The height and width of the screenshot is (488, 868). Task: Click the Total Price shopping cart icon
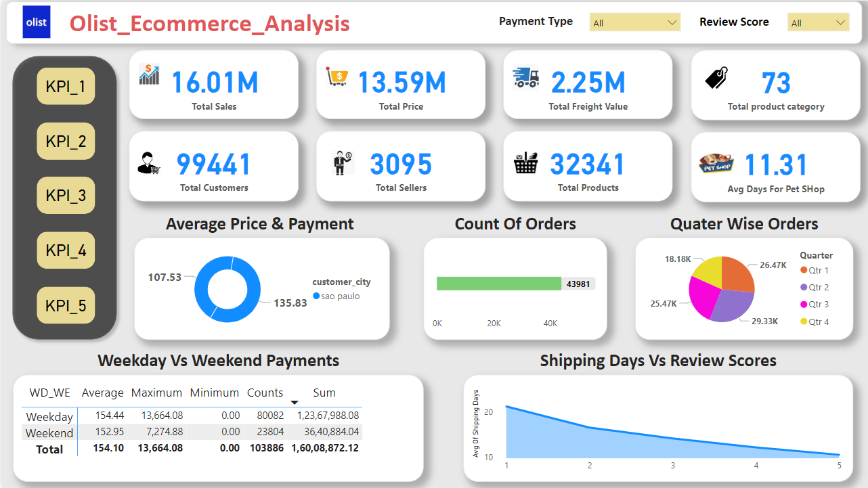[337, 77]
